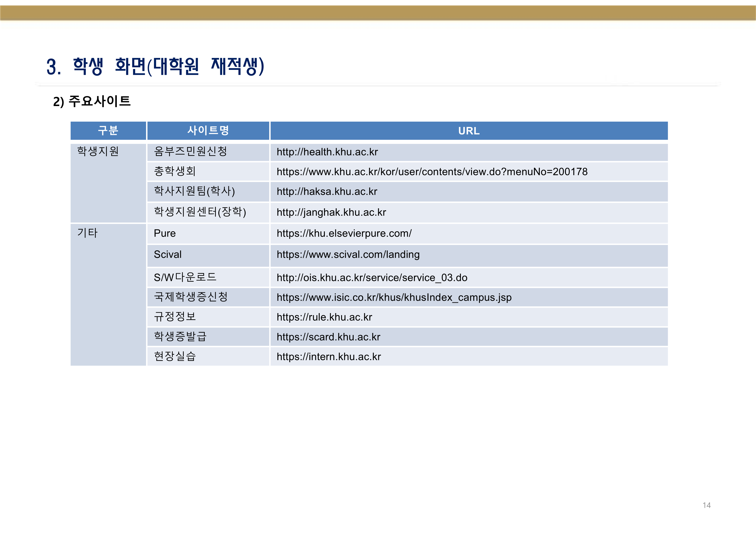Screen dimensions: 756x535
Task: Open the http://haksa.khu.ac.kr link
Action: pyautogui.click(x=327, y=191)
